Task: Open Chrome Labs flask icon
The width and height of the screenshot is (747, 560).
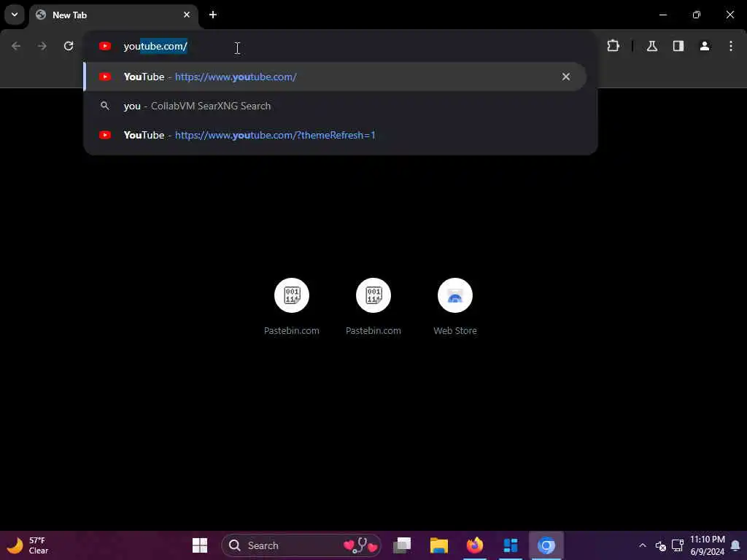Action: coord(652,46)
